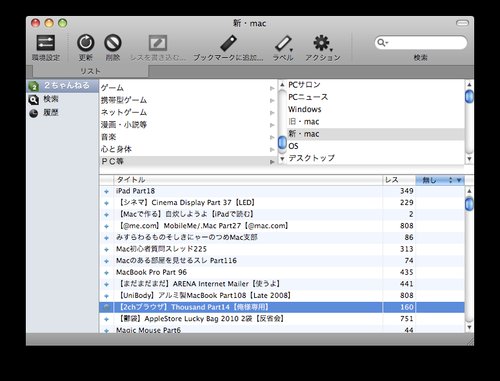
Task: Select the Windows board
Action: point(376,109)
